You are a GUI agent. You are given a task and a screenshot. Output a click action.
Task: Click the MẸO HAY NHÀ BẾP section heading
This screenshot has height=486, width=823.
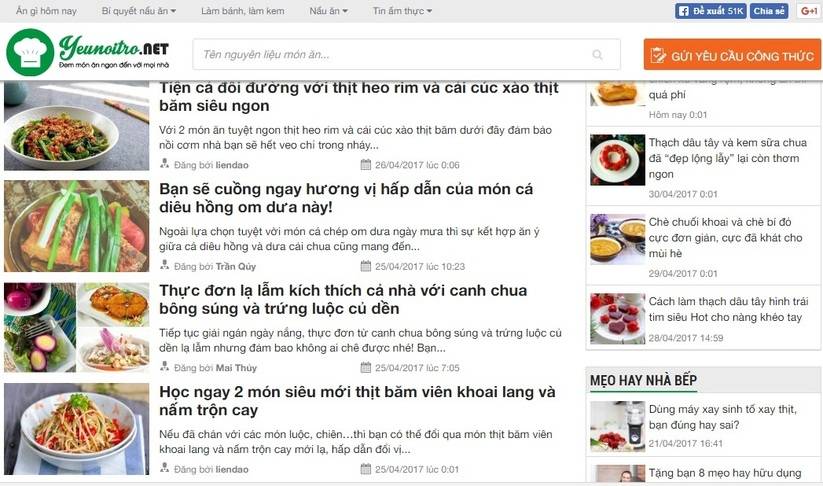[x=643, y=381]
